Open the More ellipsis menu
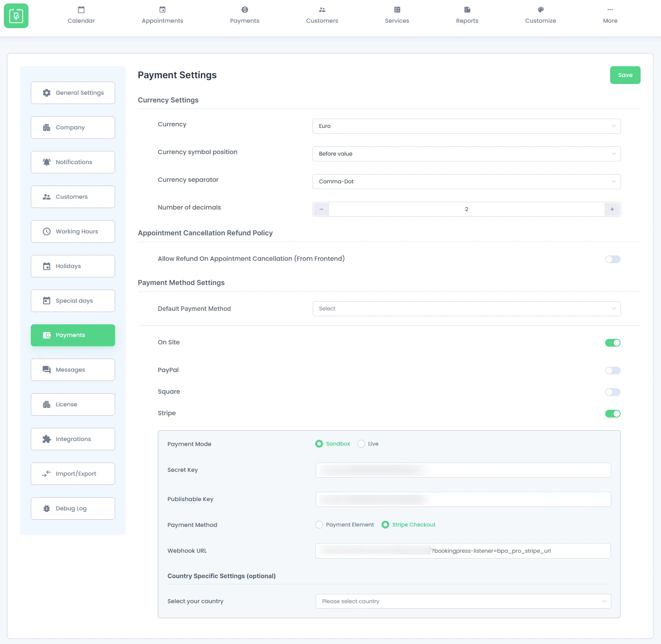The image size is (661, 644). 610,10
